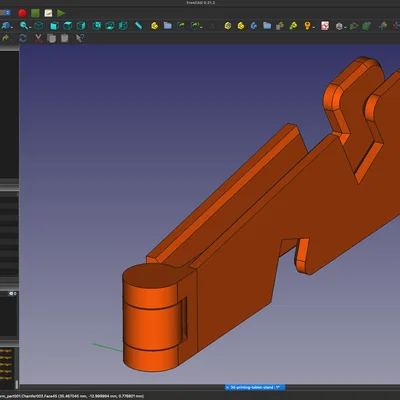The width and height of the screenshot is (400, 400).
Task: Open the link actions dropdown arrow
Action: pyautogui.click(x=201, y=27)
